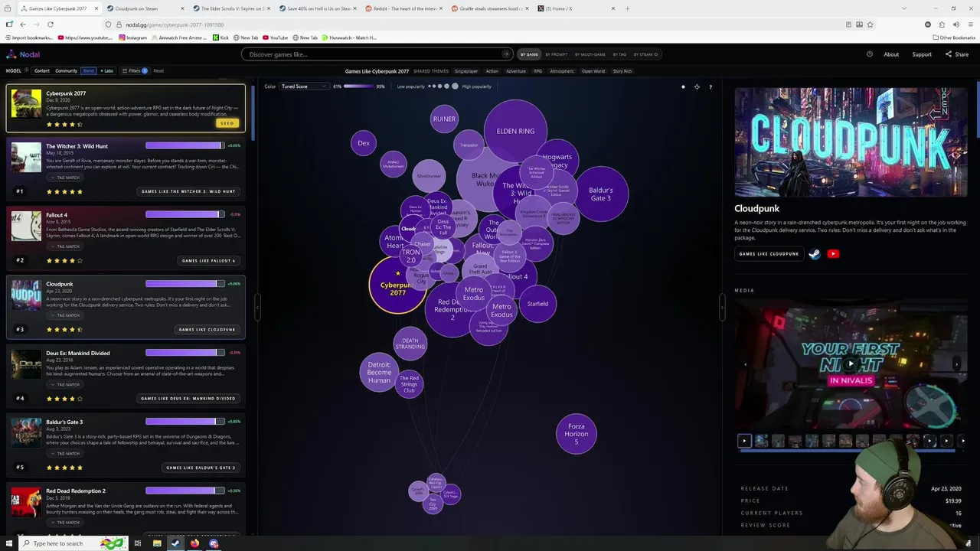Expand Tag Match under Deus Ex
Image resolution: width=980 pixels, height=551 pixels.
(x=64, y=384)
